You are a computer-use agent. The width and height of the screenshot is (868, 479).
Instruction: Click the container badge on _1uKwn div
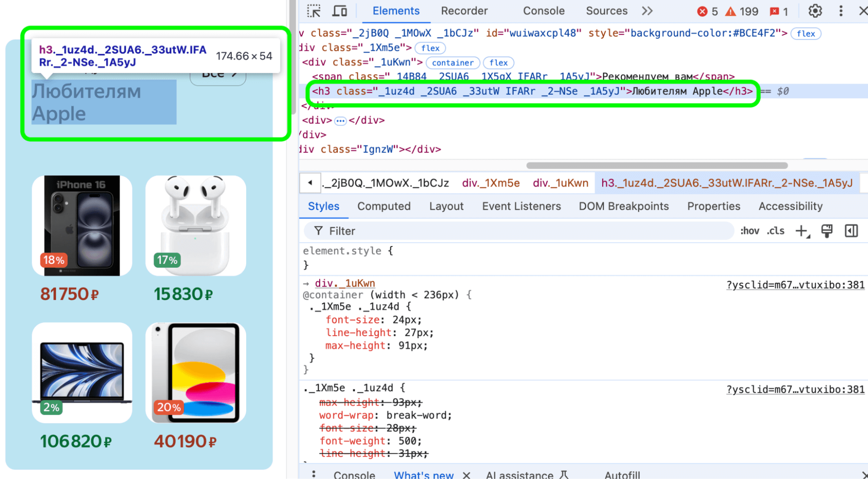[453, 63]
